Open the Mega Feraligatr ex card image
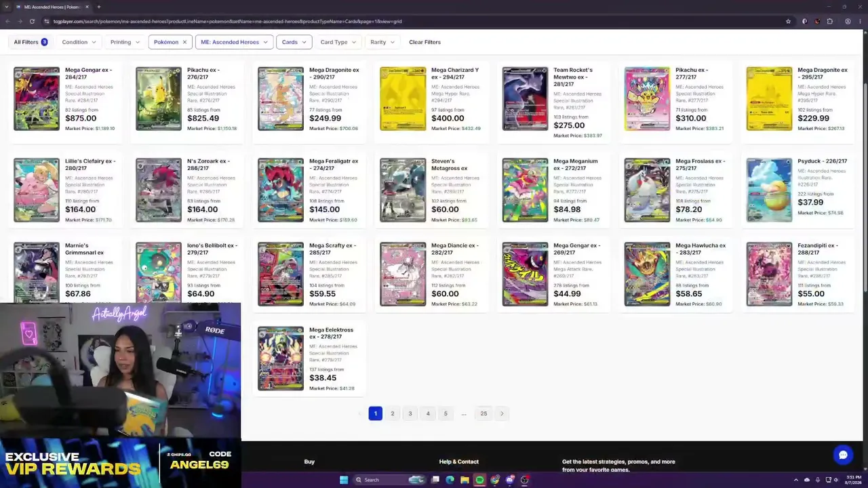The height and width of the screenshot is (488, 868). coord(281,190)
